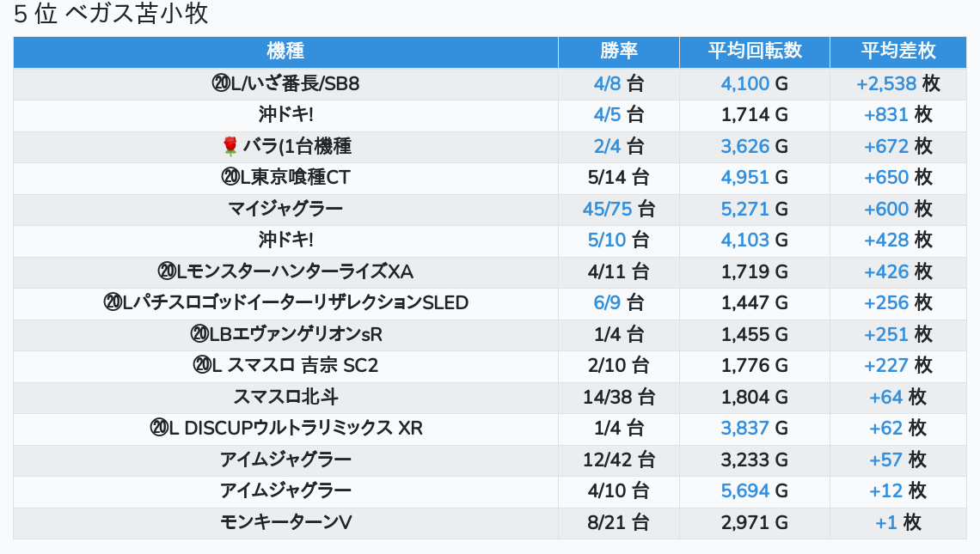Viewport: 980px width, 554px height.
Task: Click the バラ(1台機種 machine name
Action: pos(297,146)
